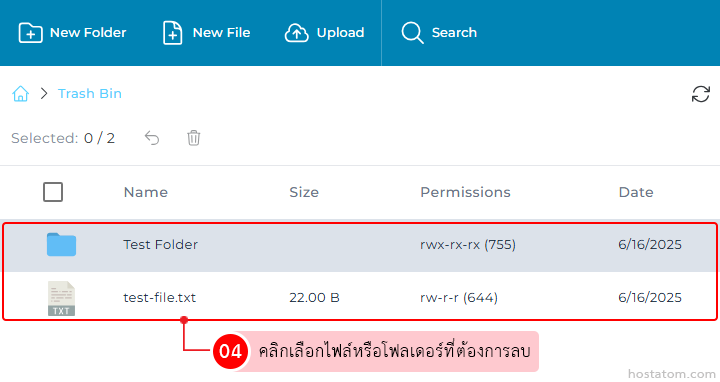Go to home via house icon

21,94
